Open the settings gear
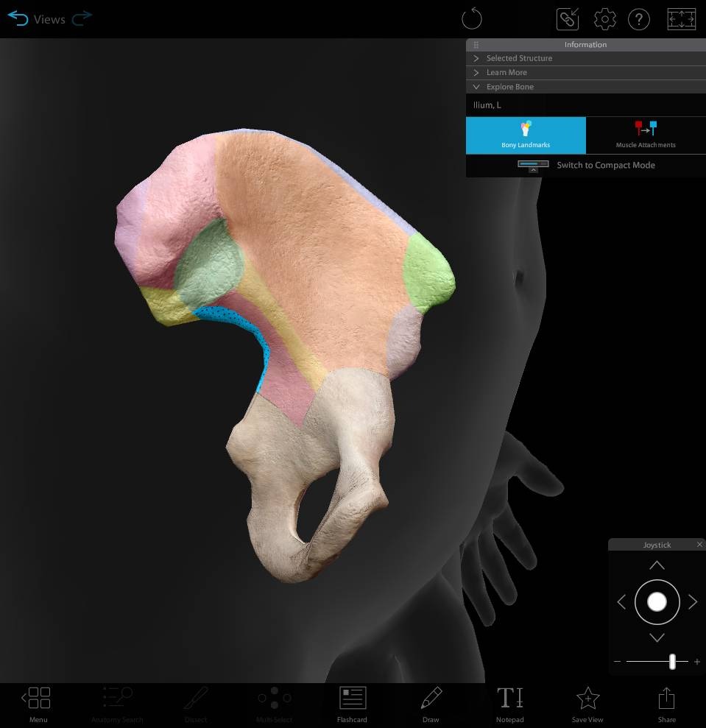 [604, 19]
